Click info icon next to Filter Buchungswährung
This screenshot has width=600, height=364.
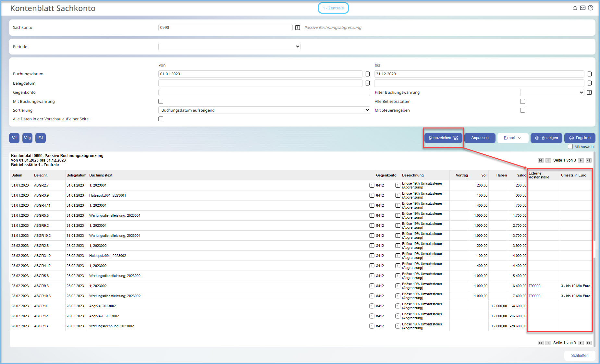point(589,92)
